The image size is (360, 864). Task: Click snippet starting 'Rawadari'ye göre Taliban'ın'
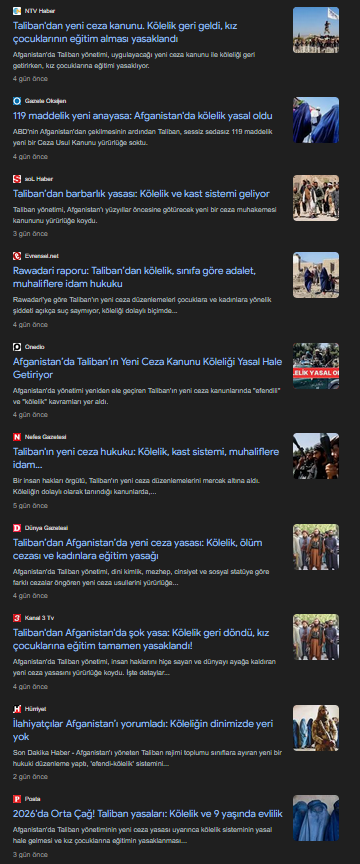coord(142,306)
